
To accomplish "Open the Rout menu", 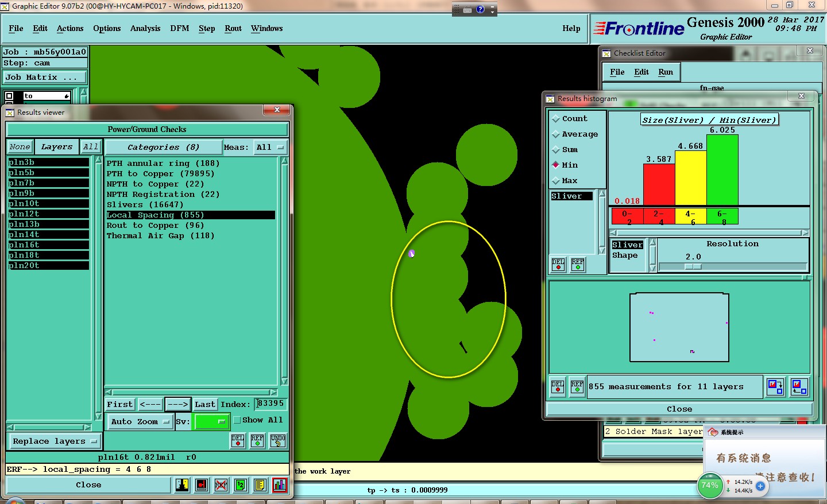I will (x=233, y=29).
